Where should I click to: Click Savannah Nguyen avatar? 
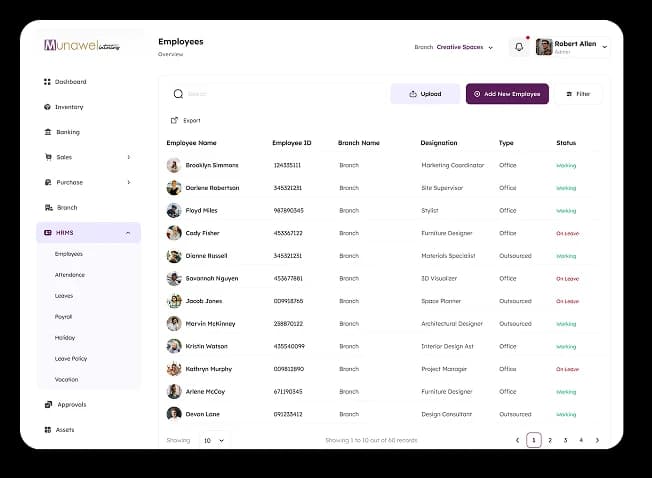[174, 278]
